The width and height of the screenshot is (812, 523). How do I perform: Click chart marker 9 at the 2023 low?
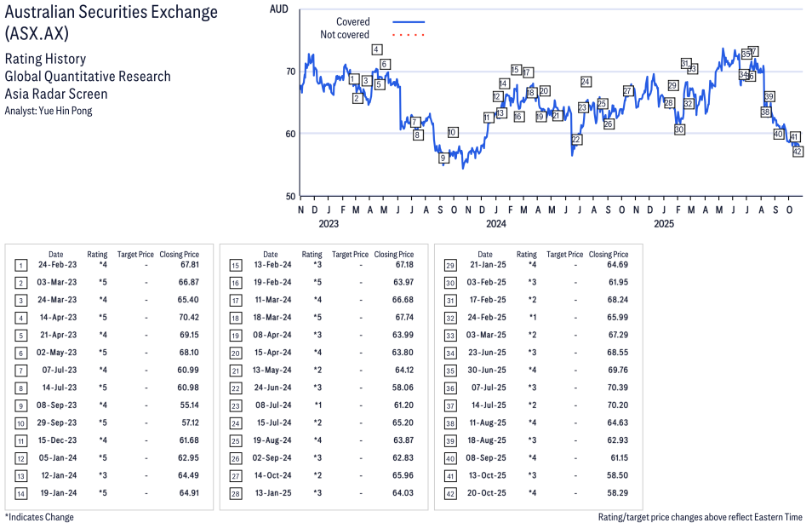[x=443, y=158]
